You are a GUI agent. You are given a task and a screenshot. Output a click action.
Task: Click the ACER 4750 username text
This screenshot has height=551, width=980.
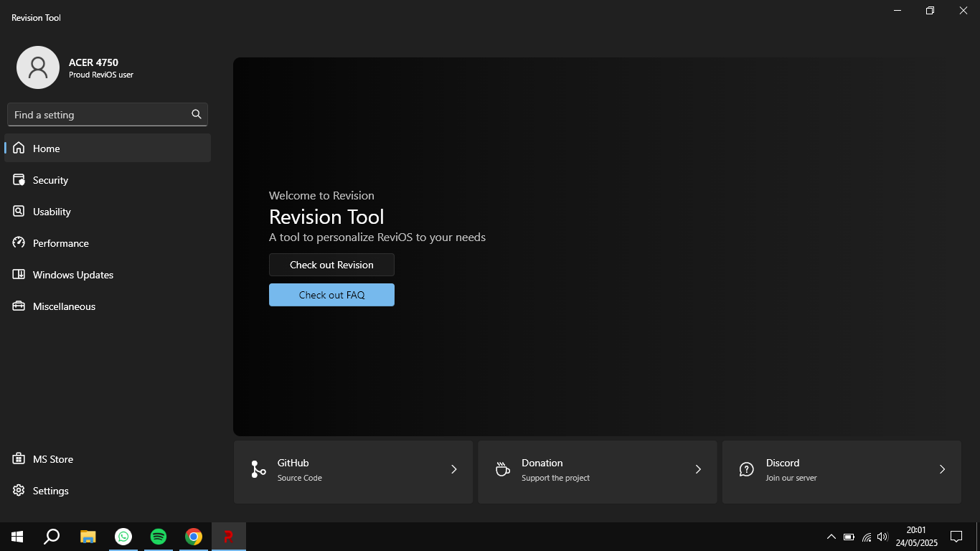coord(93,62)
